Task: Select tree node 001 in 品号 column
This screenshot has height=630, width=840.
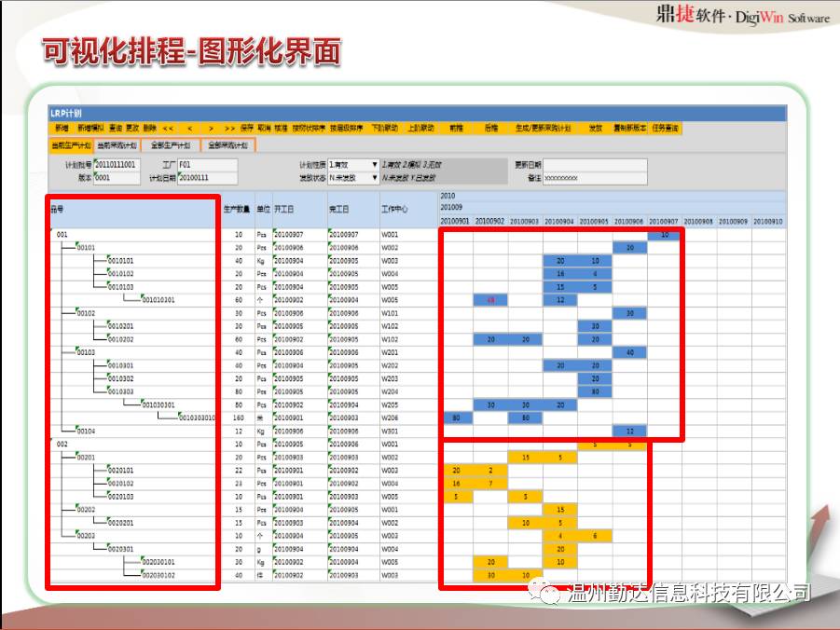Action: tap(62, 235)
